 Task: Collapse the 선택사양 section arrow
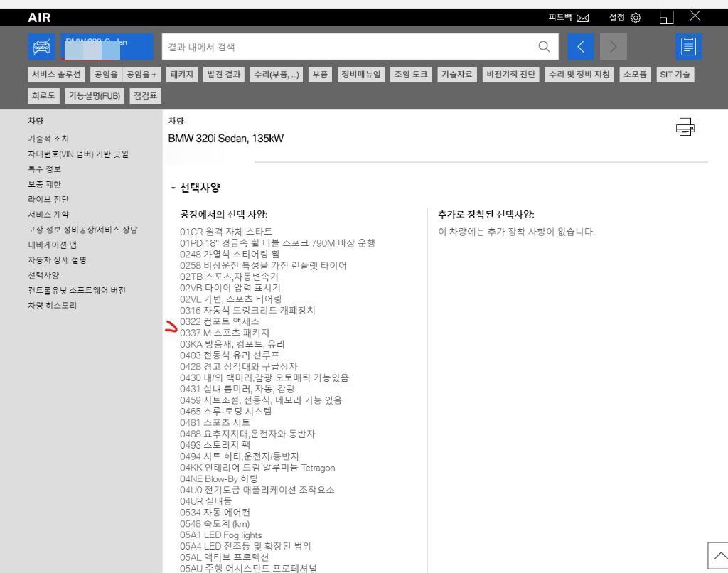coord(173,188)
